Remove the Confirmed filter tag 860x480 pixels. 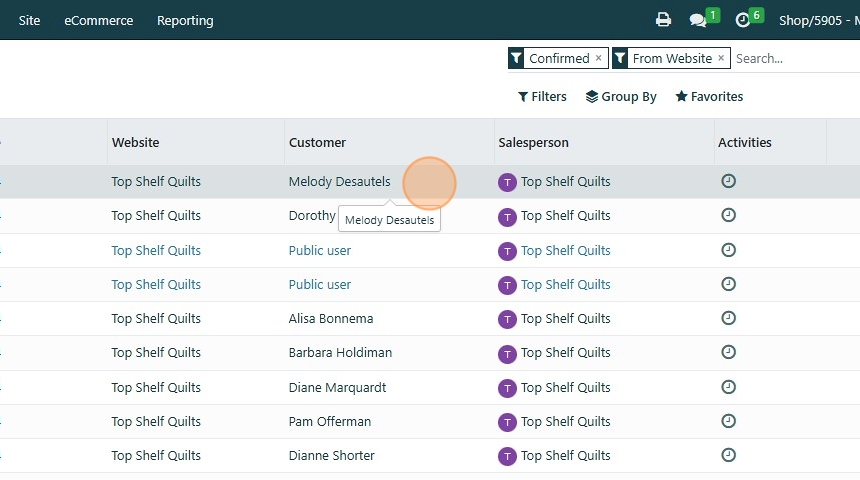(599, 58)
